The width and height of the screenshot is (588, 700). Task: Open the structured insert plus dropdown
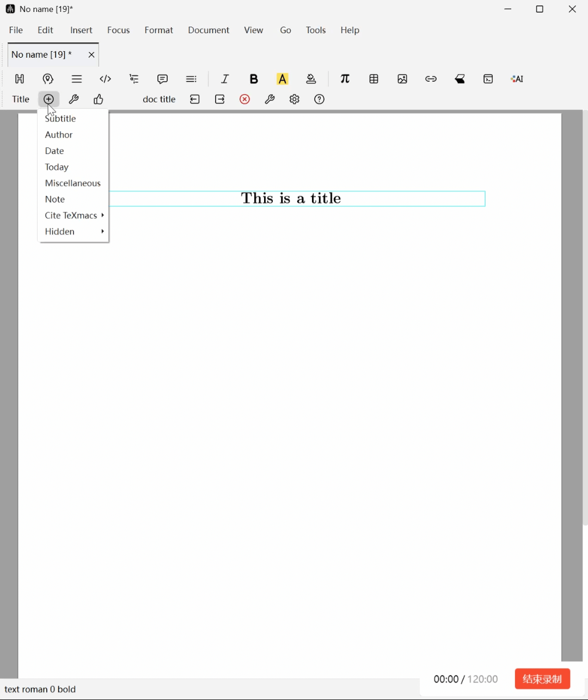tap(48, 99)
